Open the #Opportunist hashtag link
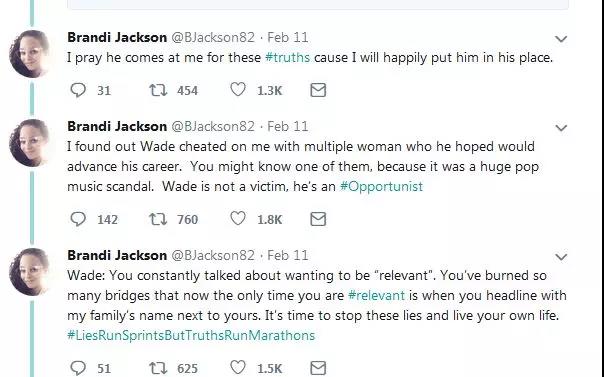 point(381,186)
